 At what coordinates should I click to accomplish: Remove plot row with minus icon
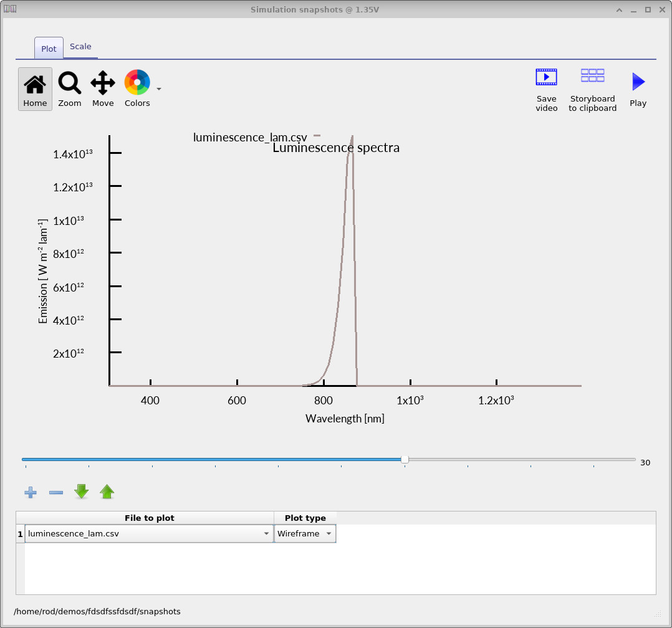click(x=56, y=492)
